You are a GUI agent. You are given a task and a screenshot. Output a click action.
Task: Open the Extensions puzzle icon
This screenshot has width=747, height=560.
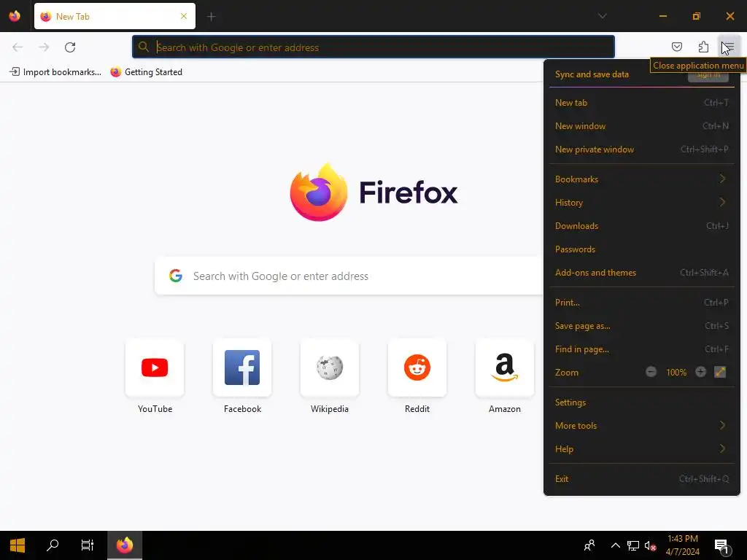point(703,47)
